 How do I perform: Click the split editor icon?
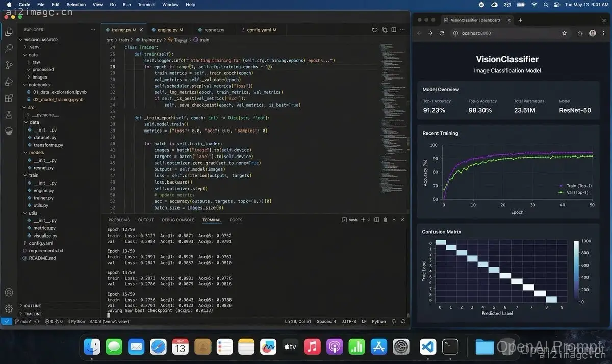[393, 30]
